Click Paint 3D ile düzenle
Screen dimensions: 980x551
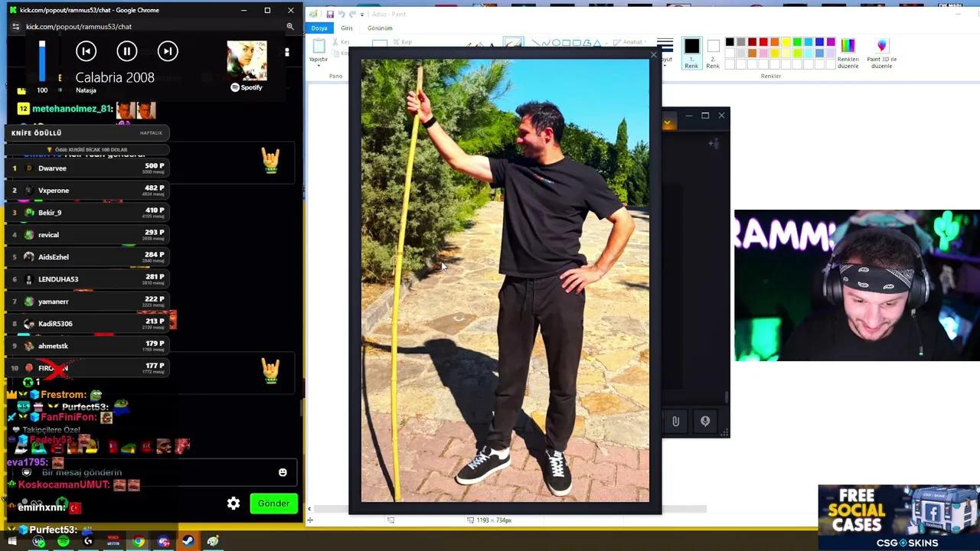pos(881,54)
